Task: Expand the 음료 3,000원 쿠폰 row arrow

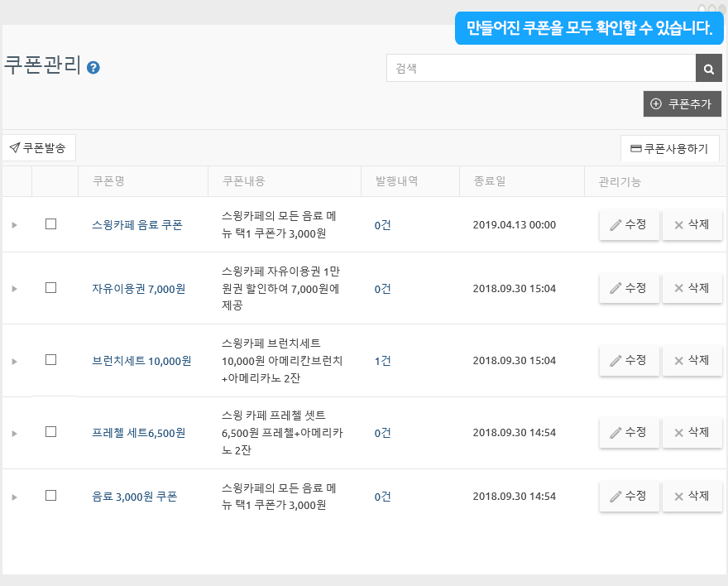Action: pos(15,497)
